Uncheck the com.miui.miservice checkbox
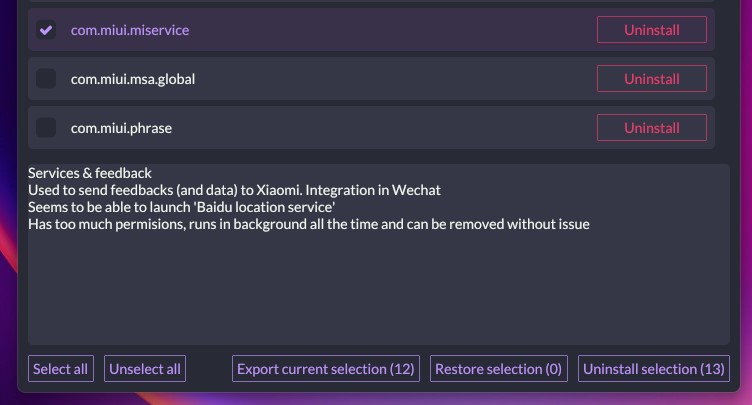The height and width of the screenshot is (405, 752). [46, 30]
